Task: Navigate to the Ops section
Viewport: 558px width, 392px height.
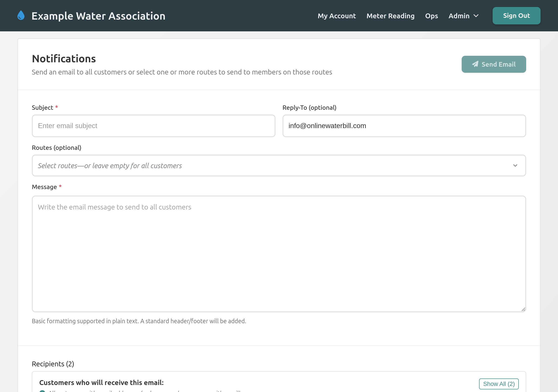Action: (431, 16)
